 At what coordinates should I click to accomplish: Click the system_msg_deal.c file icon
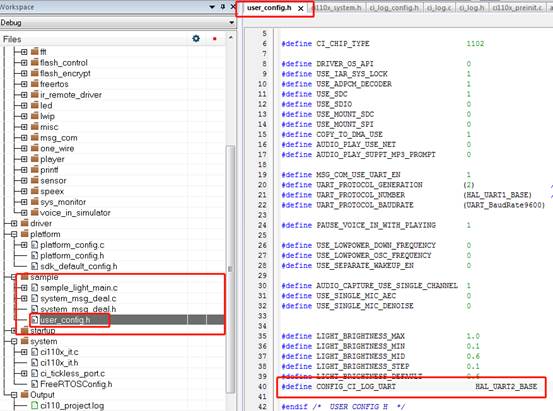click(x=35, y=298)
